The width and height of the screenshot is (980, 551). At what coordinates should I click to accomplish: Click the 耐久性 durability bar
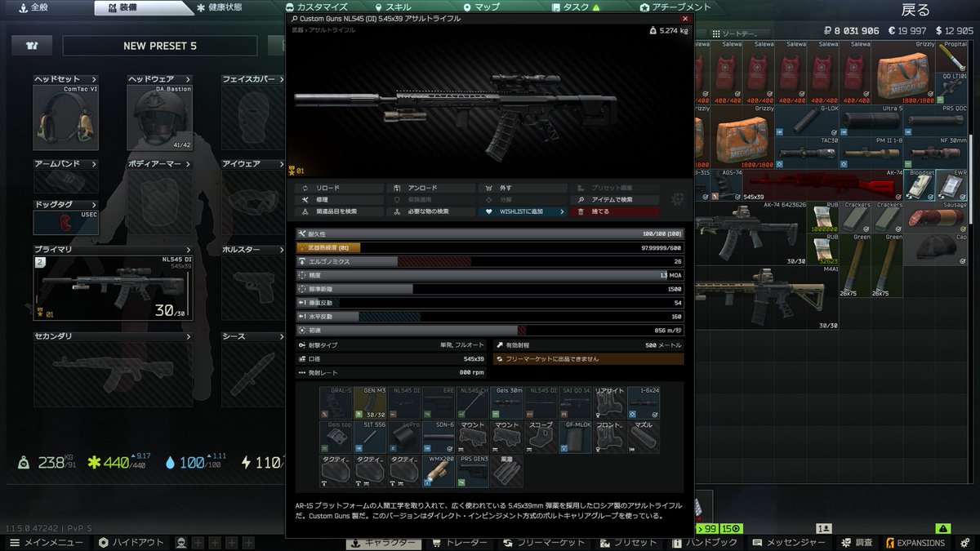pos(490,234)
